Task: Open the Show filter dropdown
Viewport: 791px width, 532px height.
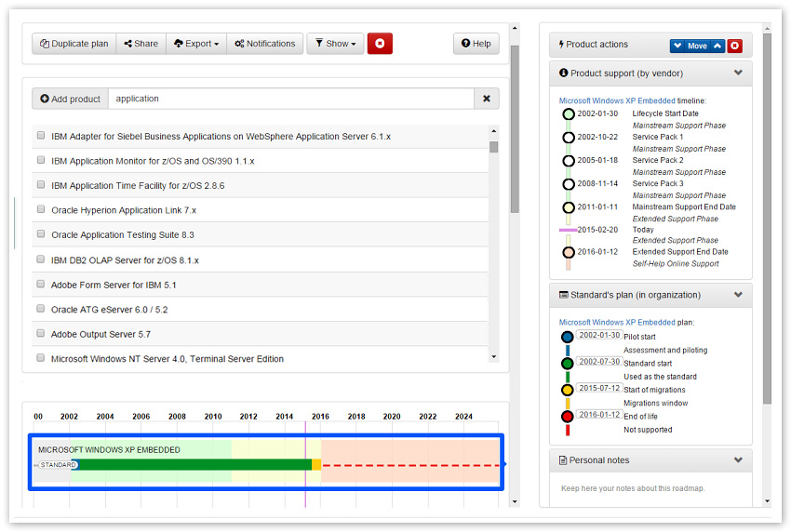Action: click(335, 44)
